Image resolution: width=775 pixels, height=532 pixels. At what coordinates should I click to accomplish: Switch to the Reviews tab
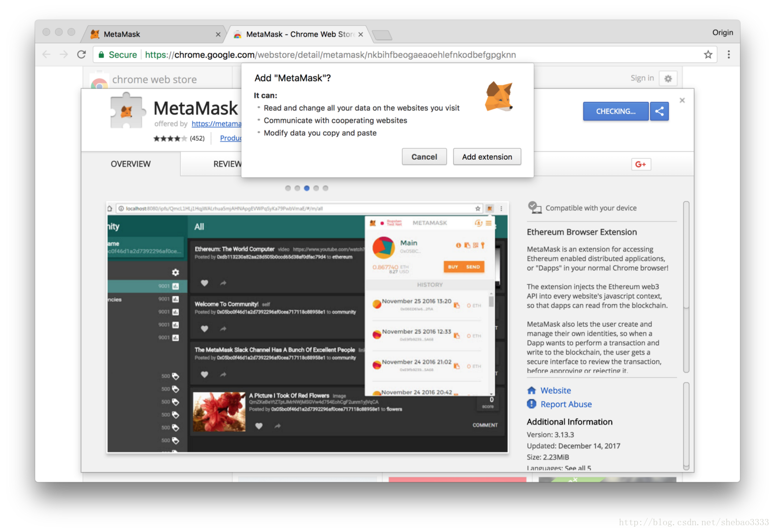pos(227,164)
